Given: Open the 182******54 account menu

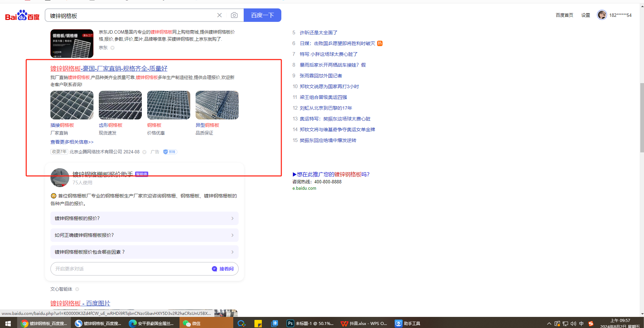Looking at the screenshot, I should 620,15.
